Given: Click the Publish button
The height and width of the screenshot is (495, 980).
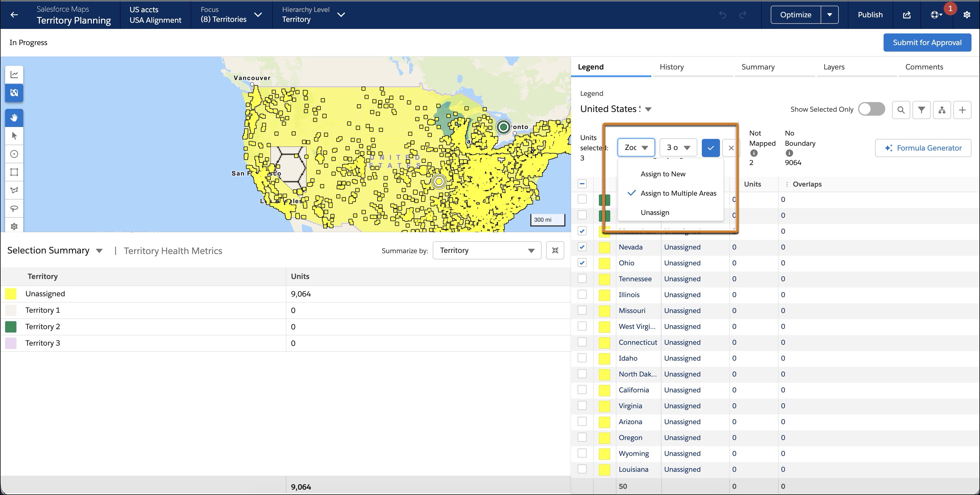Looking at the screenshot, I should [870, 15].
